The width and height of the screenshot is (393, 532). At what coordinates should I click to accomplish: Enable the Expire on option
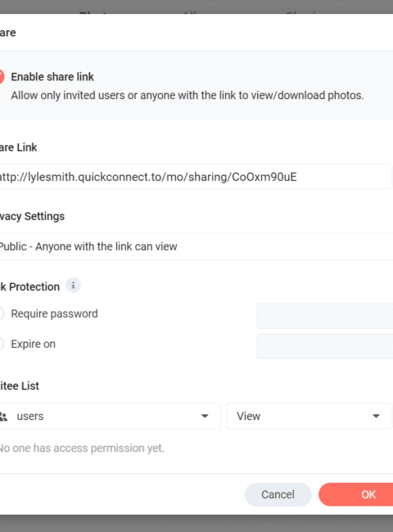[x=2, y=344]
